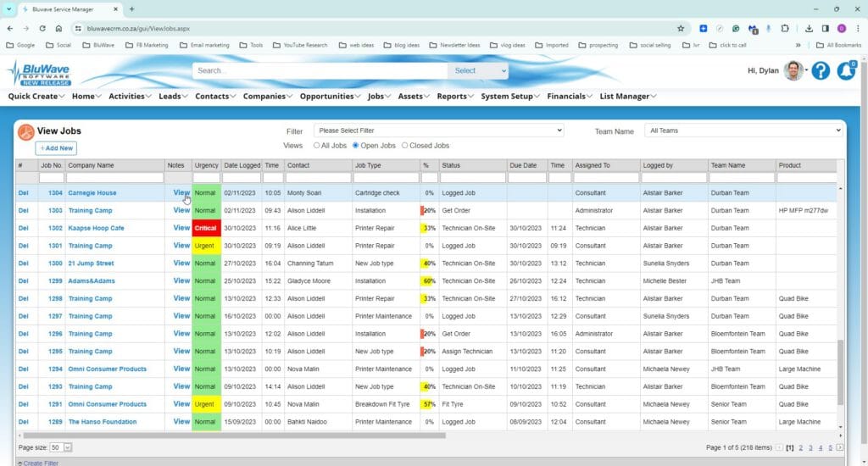This screenshot has height=466, width=868.
Task: Select the Open Jobs radio button
Action: [x=355, y=146]
